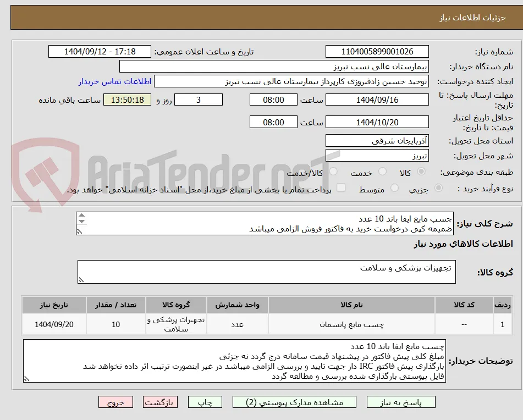Click the گروه کالا column header in table
523x420 pixels.
[176, 305]
